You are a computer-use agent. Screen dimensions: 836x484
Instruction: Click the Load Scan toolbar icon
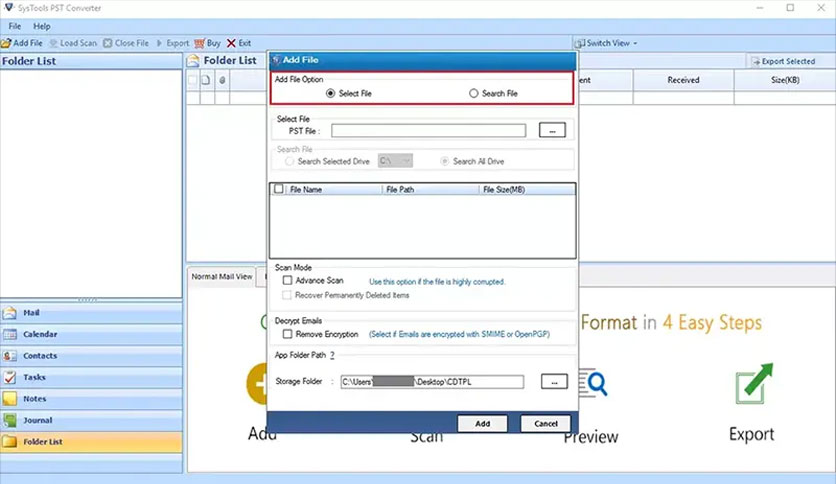click(53, 43)
